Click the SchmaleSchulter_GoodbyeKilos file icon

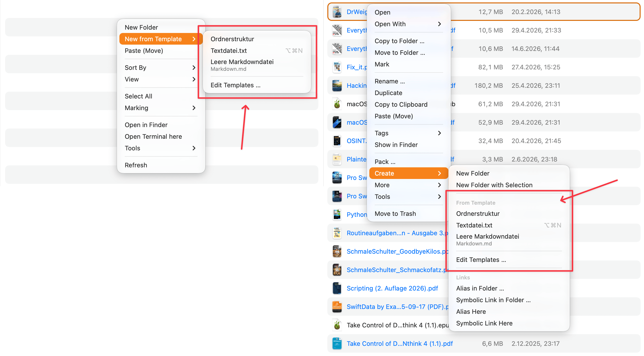(x=337, y=251)
